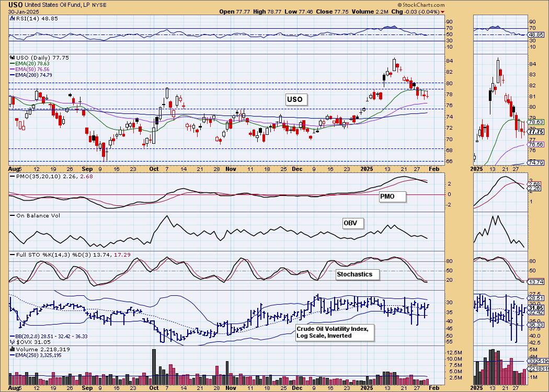
Task: Select the bold USO ticker in the header
Action: (15, 5)
